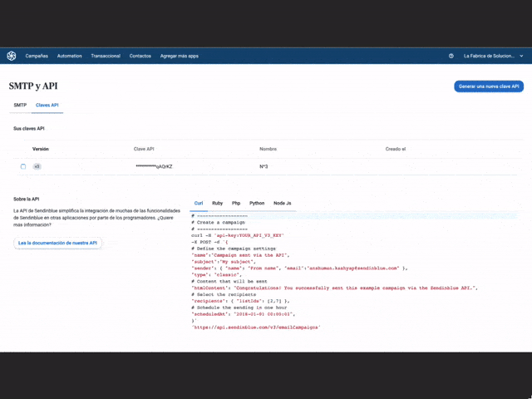The width and height of the screenshot is (532, 399).
Task: Click the v3 version badge
Action: (x=37, y=166)
